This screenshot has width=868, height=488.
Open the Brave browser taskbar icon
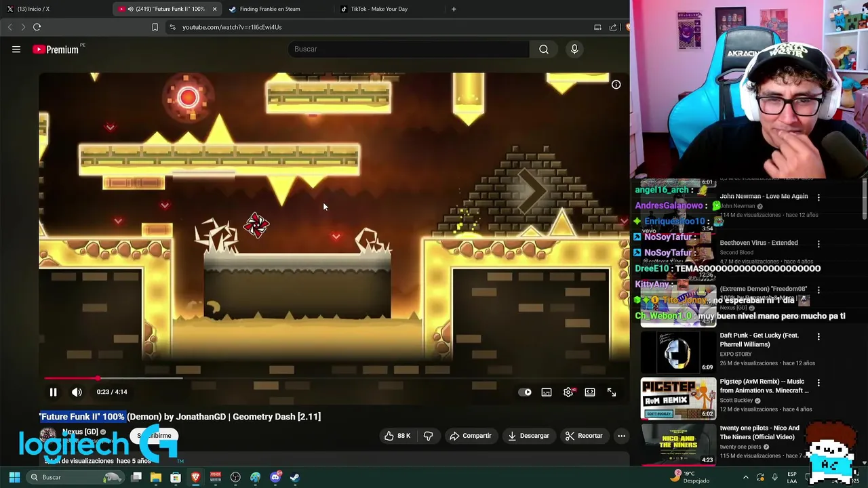click(195, 477)
